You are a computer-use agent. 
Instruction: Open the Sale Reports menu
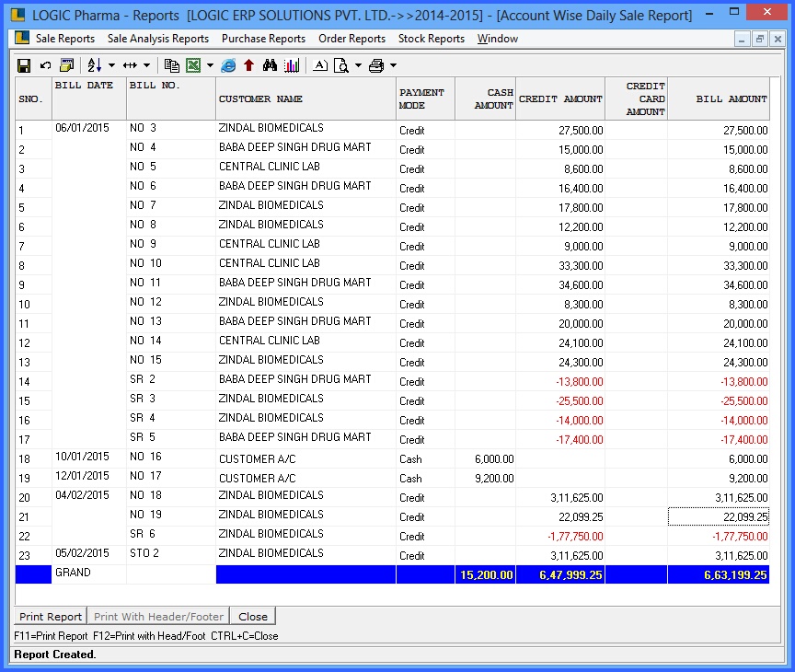pyautogui.click(x=64, y=39)
